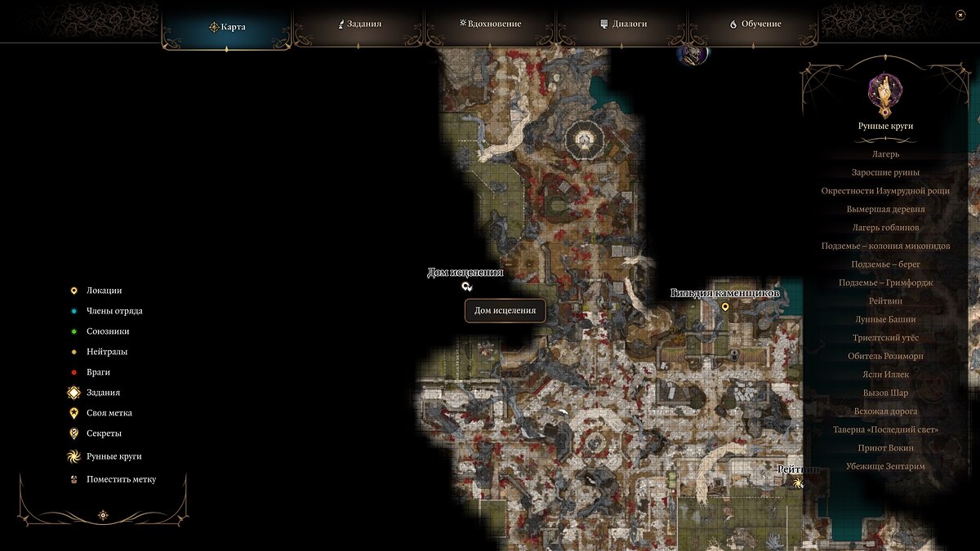Switch to the Вдохновение tab
This screenshot has height=551, width=980.
pyautogui.click(x=491, y=24)
